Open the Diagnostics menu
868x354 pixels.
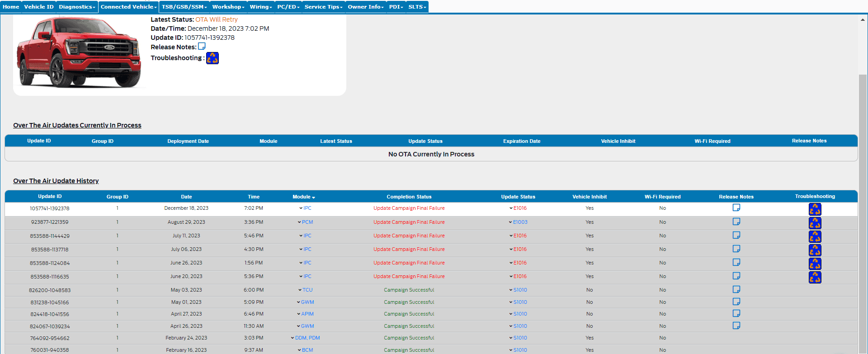pos(77,7)
